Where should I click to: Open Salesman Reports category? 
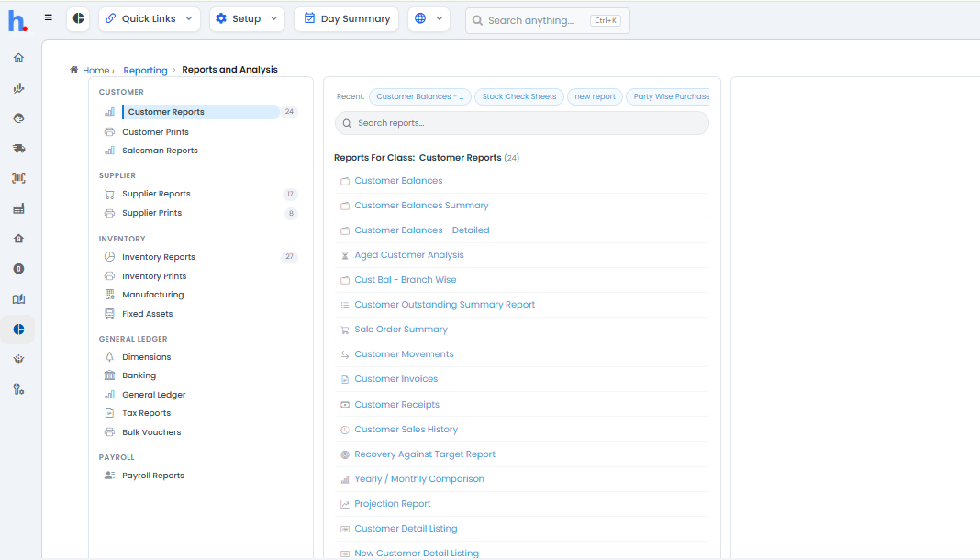(x=160, y=151)
